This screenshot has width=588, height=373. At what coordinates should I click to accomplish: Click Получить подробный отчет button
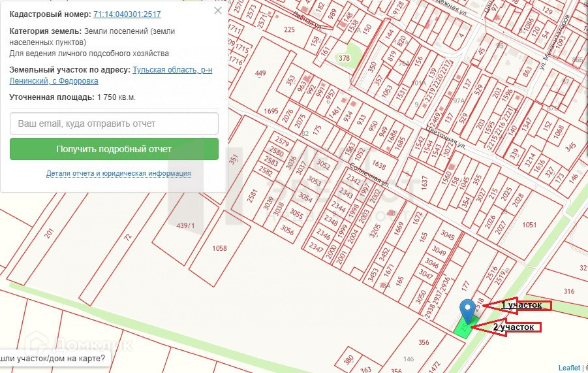tap(114, 149)
